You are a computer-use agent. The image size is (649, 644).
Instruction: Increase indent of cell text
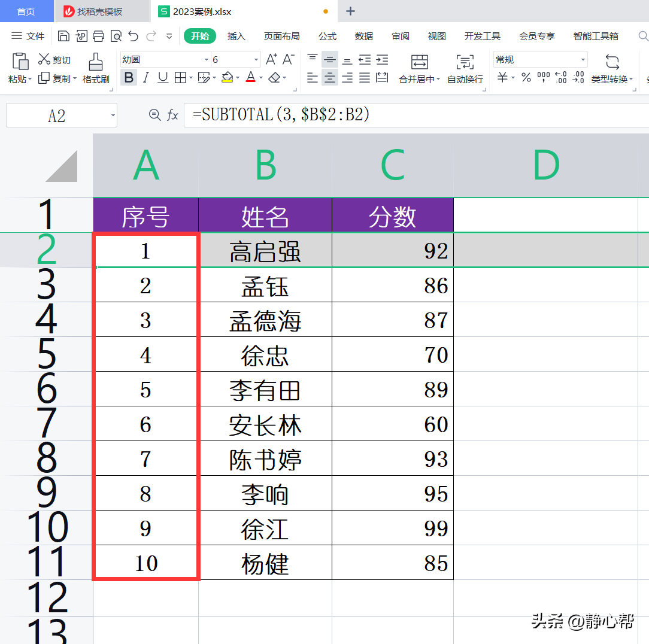[x=382, y=60]
